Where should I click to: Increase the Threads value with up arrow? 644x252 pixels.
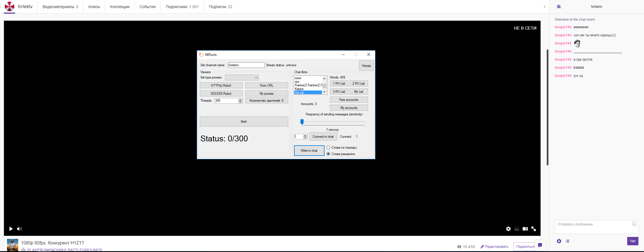pyautogui.click(x=240, y=99)
